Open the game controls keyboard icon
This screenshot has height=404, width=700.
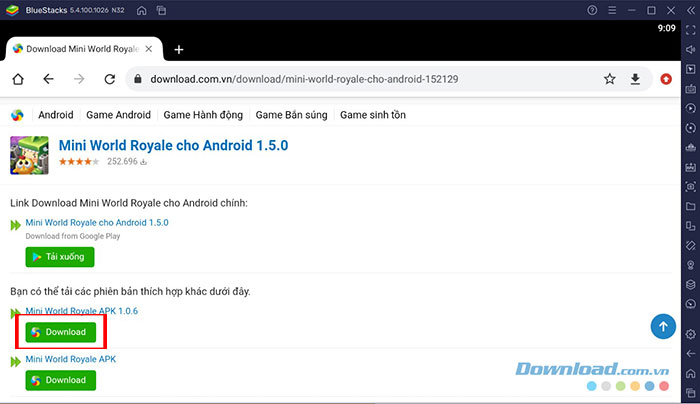pos(691,89)
